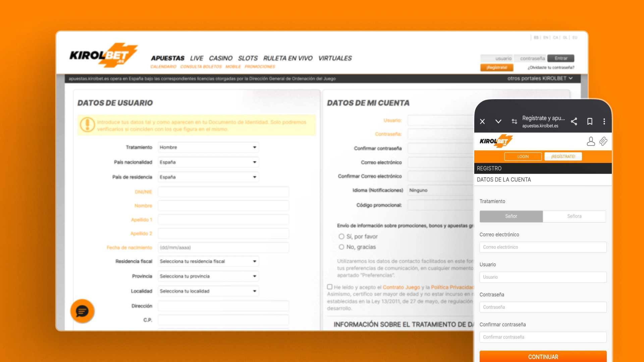Choose 'No, gracias' radio option
The height and width of the screenshot is (362, 644).
coord(341,247)
